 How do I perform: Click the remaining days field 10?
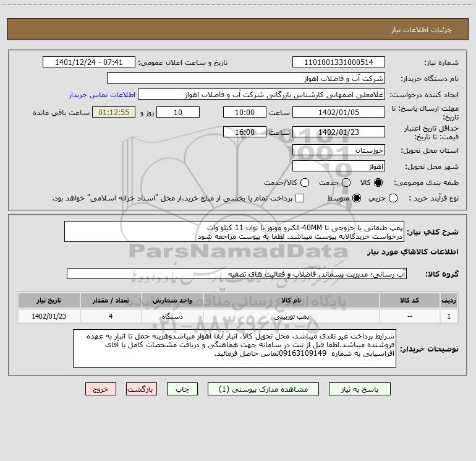tap(178, 112)
